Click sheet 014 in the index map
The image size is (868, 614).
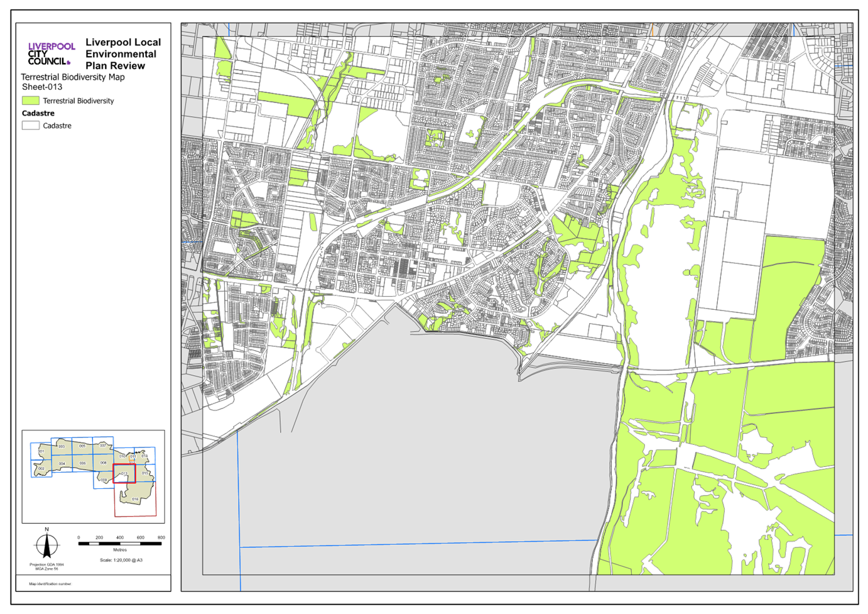144,456
